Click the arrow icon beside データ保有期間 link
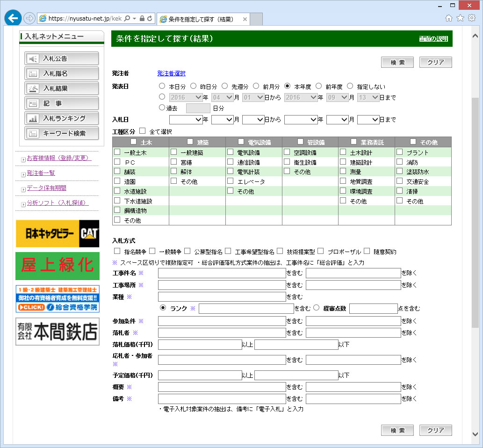The height and width of the screenshot is (448, 483). (x=23, y=189)
